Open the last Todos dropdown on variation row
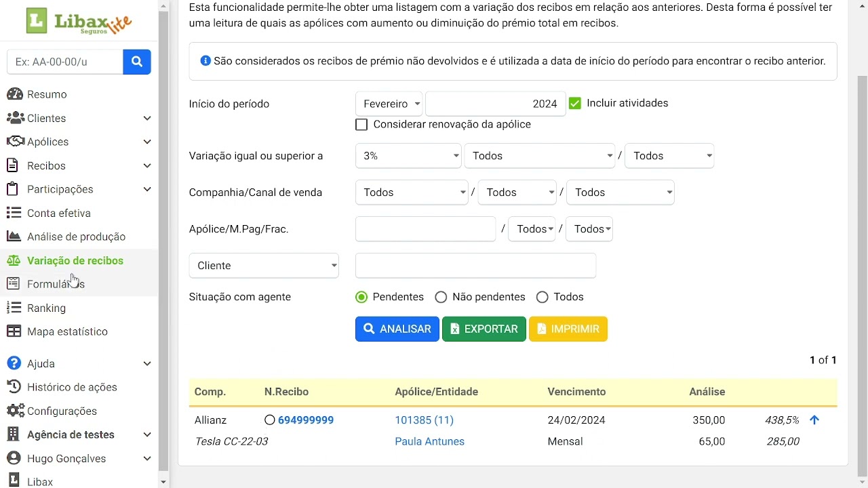Viewport: 868px width, 488px height. click(x=669, y=156)
